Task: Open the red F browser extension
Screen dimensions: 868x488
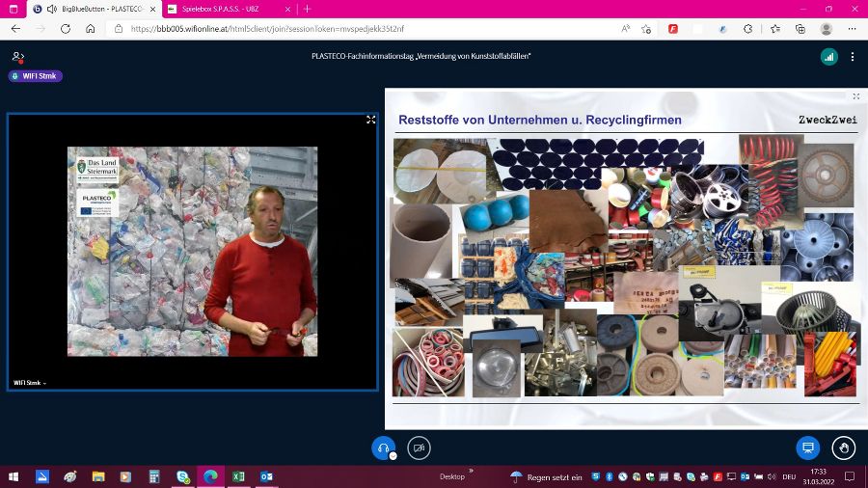Action: (673, 29)
